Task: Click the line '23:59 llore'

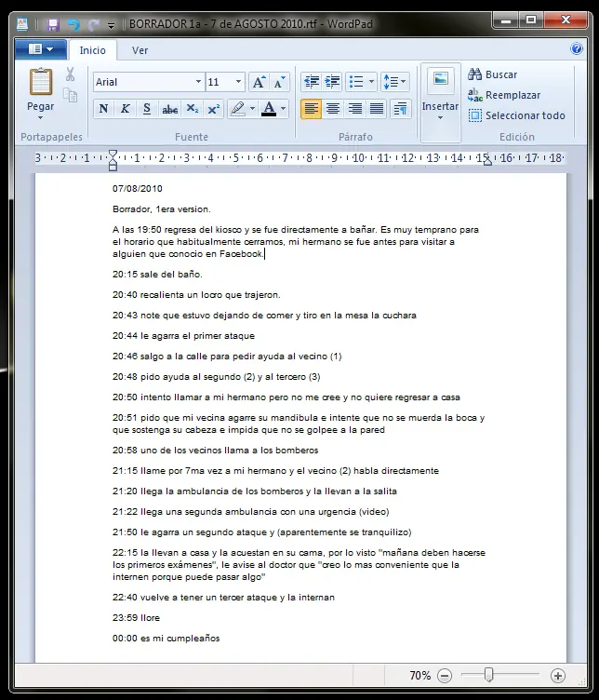Action: [x=136, y=618]
